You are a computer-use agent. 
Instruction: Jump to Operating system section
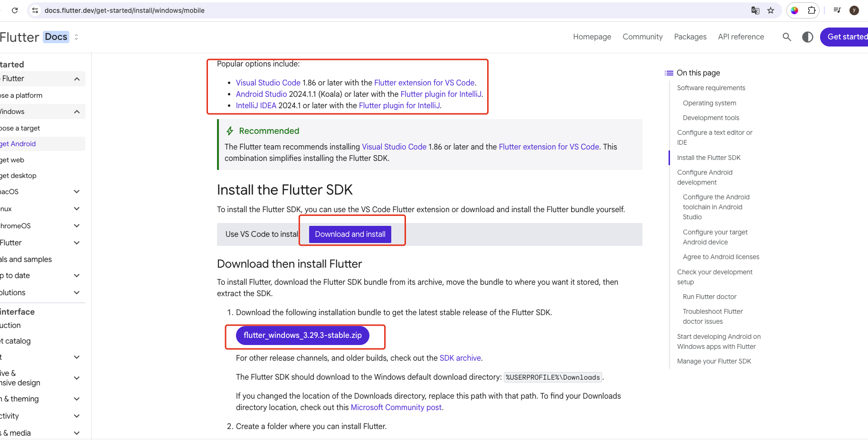point(709,103)
